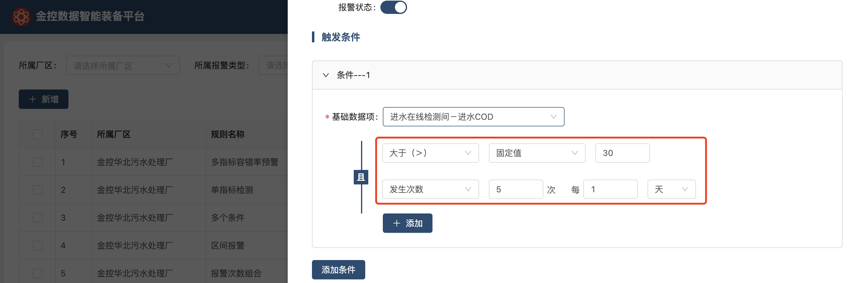Check the select-all header checkbox
Viewport: 868px width, 283px height.
37,134
